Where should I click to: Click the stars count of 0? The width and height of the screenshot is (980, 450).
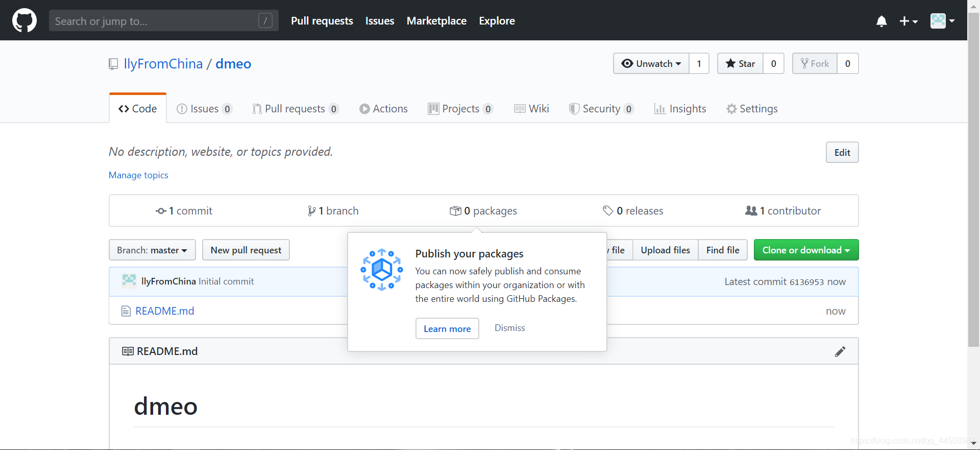coord(774,63)
